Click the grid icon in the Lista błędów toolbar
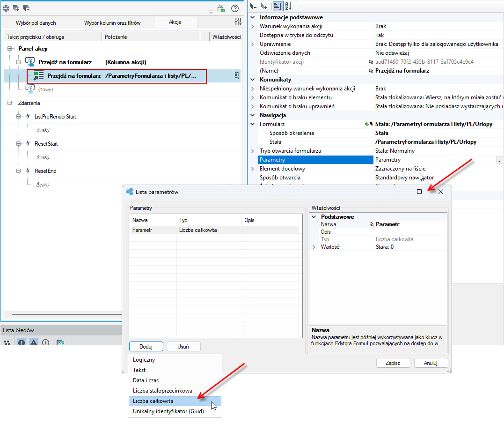This screenshot has height=431, width=504. click(7, 342)
